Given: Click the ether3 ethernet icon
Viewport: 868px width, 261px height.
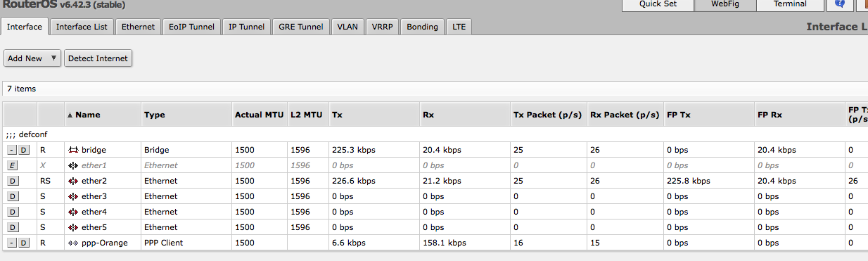Looking at the screenshot, I should (73, 196).
